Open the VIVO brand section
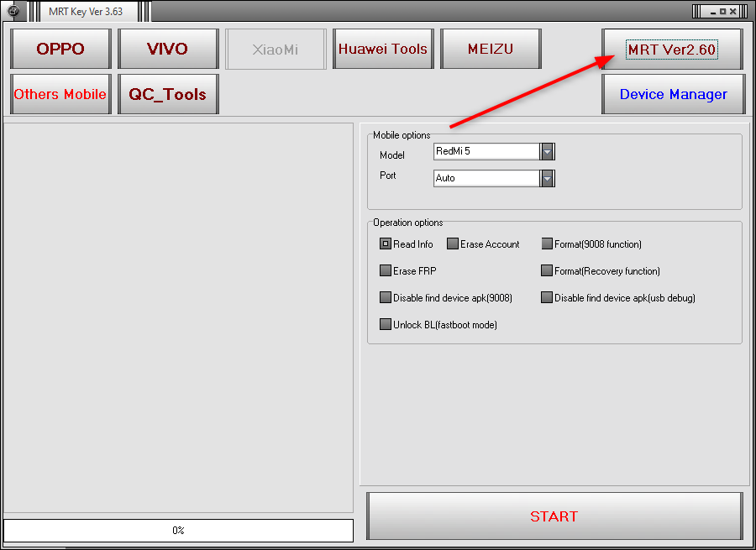The image size is (756, 550). coord(168,49)
